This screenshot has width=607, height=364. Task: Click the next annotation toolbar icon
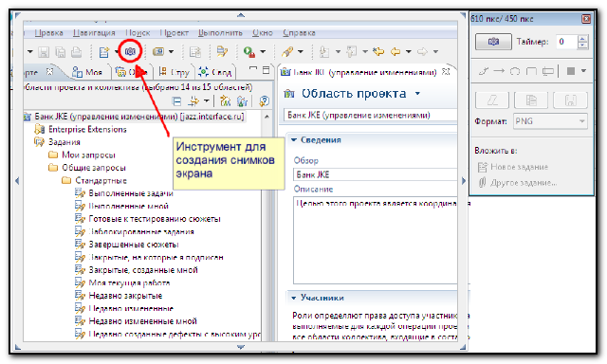[x=324, y=52]
